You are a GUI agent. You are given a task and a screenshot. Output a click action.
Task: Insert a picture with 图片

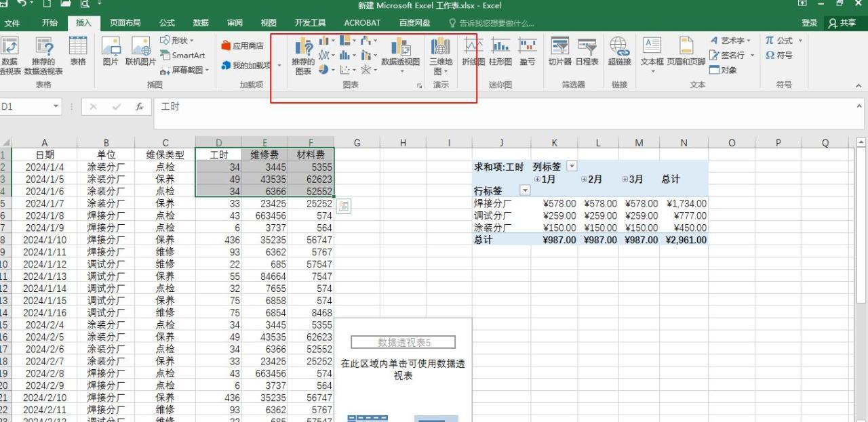(110, 51)
